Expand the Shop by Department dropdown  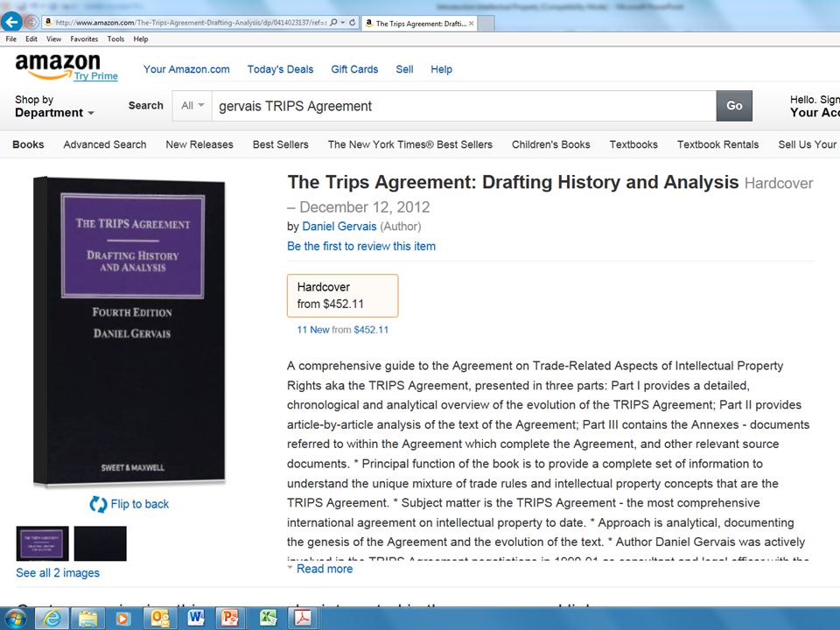coord(54,106)
